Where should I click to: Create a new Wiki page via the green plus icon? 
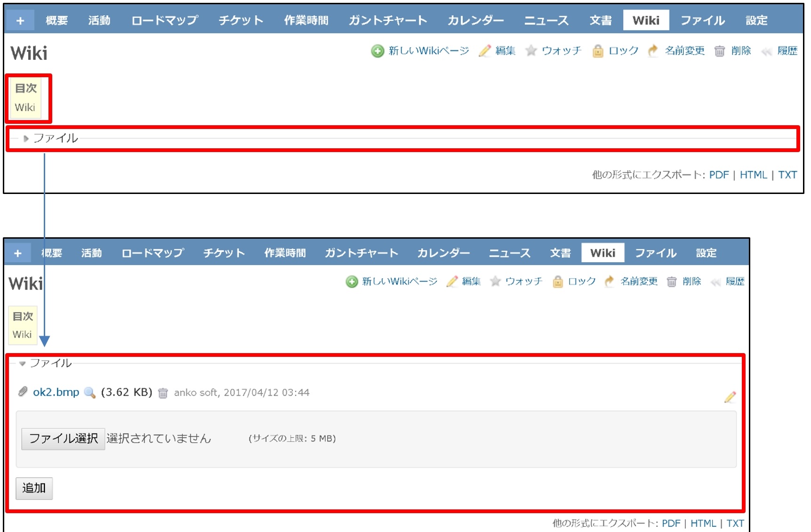(377, 51)
